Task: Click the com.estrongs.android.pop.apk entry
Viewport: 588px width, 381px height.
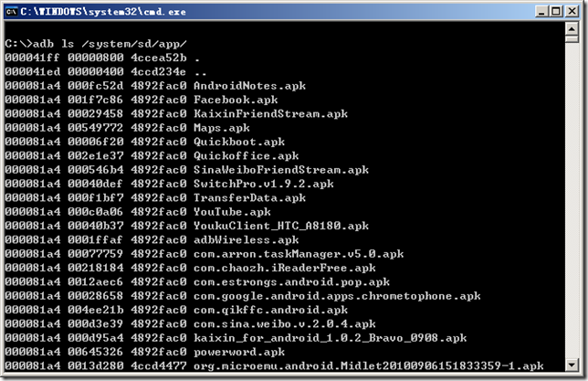Action: coord(291,282)
